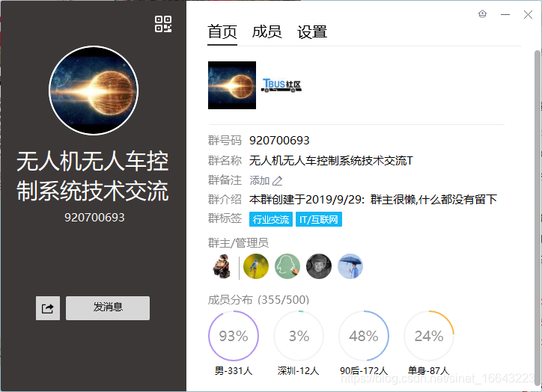Viewport: 542px width, 392px height.
Task: Click the 93% male members circle
Action: pos(234,336)
